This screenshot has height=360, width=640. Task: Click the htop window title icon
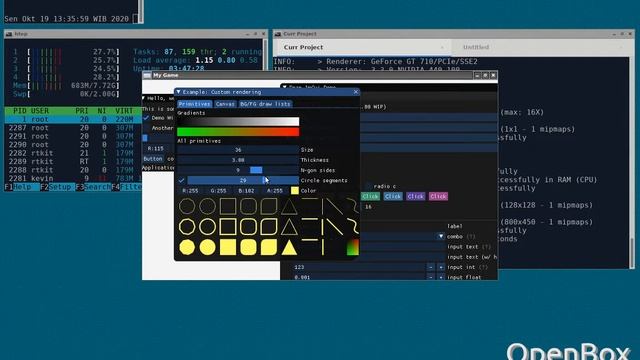click(x=9, y=34)
